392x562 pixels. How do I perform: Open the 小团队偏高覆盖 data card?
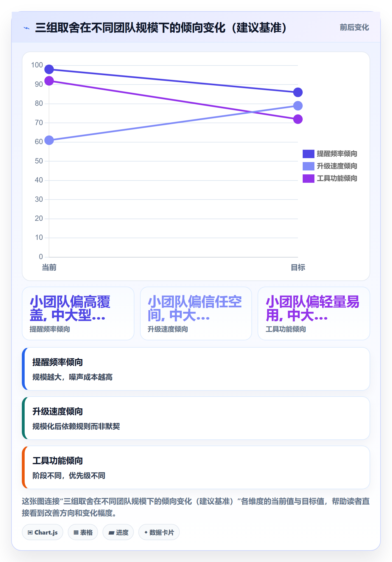[x=78, y=313]
